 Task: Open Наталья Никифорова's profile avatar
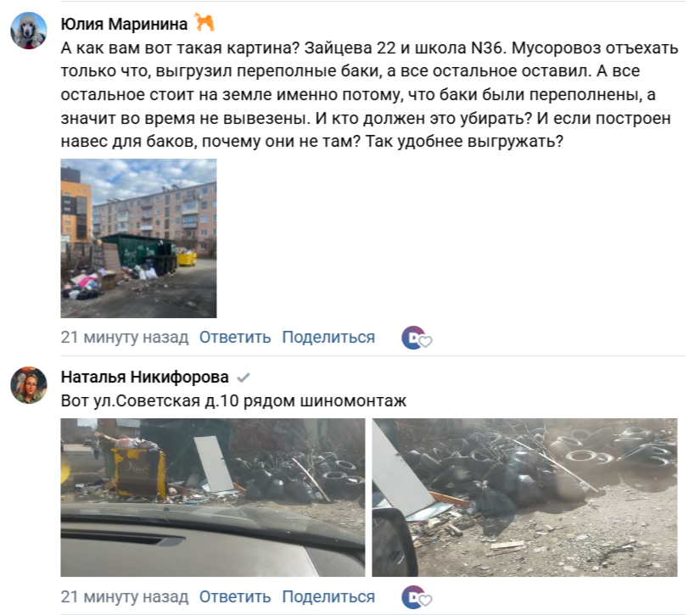click(x=29, y=385)
